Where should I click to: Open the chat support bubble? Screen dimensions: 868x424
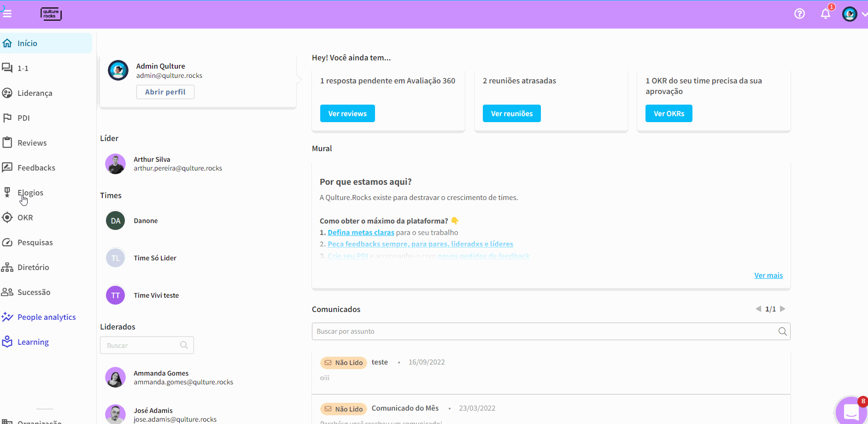click(850, 412)
